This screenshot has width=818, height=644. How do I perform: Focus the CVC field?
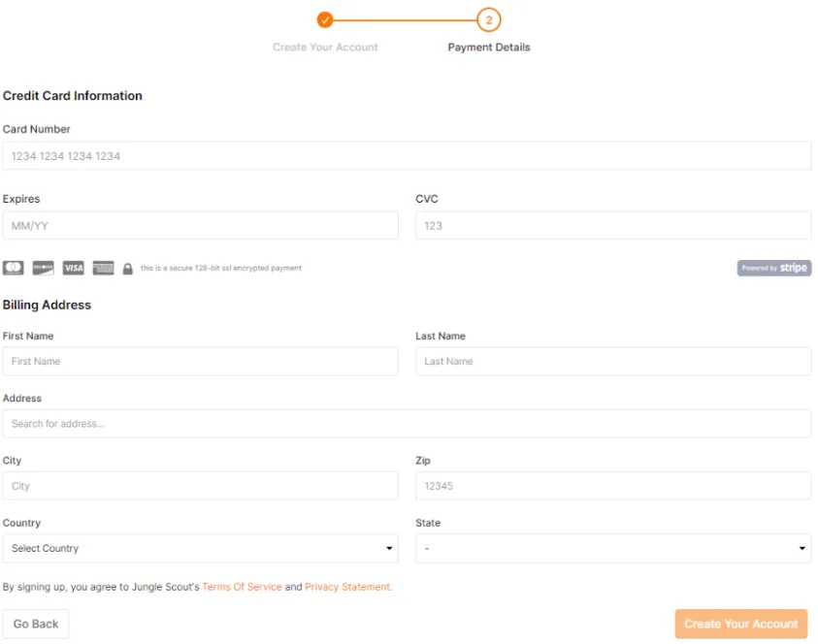coord(613,225)
